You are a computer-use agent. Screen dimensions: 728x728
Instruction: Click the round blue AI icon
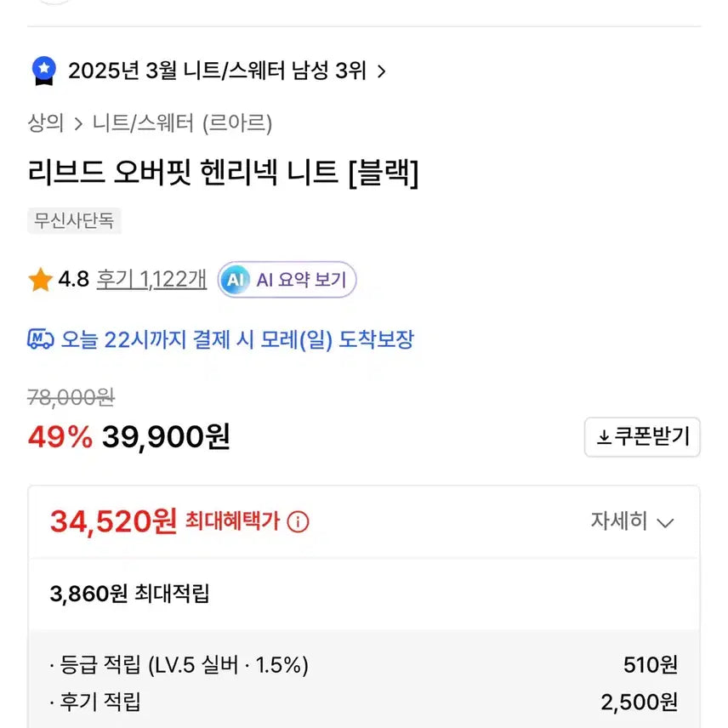pos(234,280)
